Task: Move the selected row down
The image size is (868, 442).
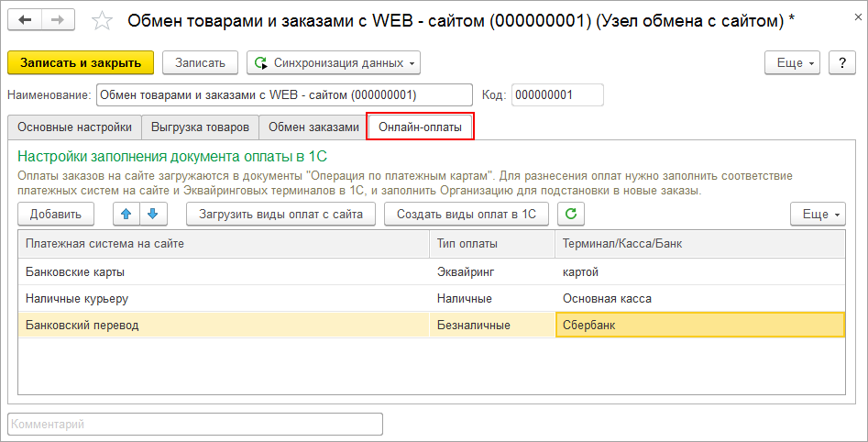Action: [152, 214]
